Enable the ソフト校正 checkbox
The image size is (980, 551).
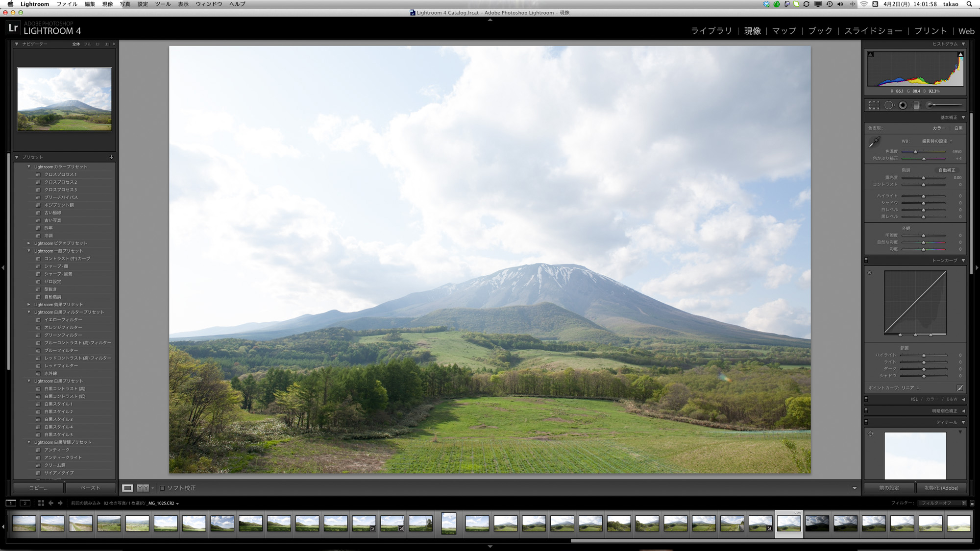pos(162,488)
